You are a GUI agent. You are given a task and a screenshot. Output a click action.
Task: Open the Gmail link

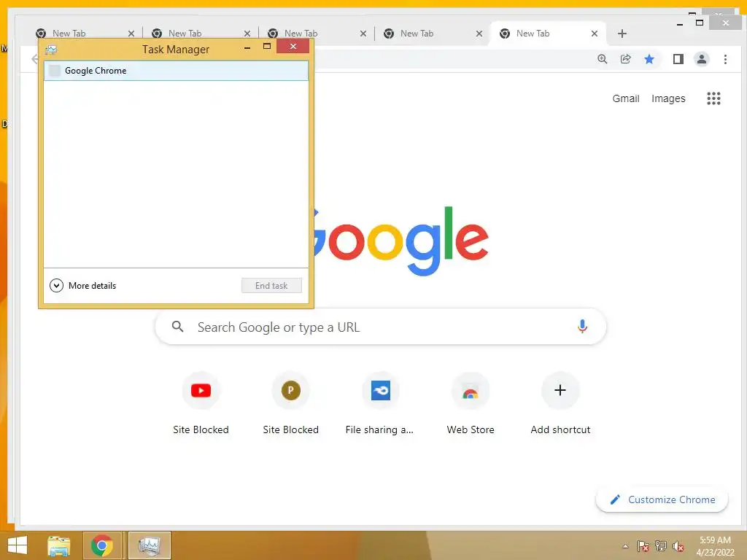point(625,98)
